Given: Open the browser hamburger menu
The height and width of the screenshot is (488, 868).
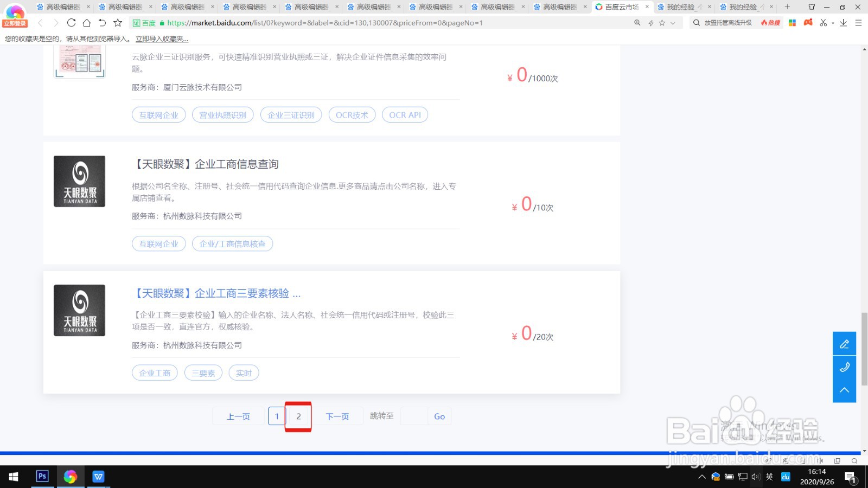Looking at the screenshot, I should tap(858, 23).
